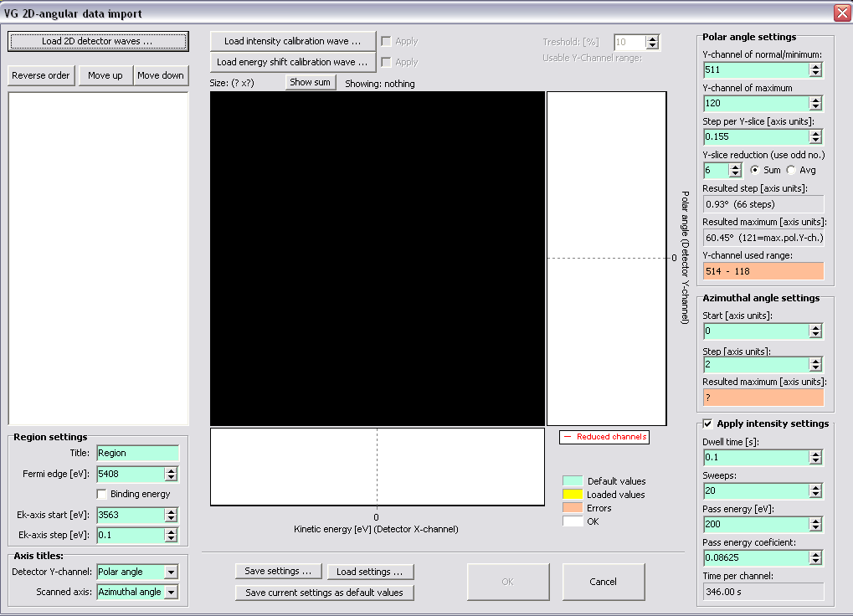This screenshot has height=616, width=853.
Task: Open Load energy shift calibration wave dialog
Action: (293, 62)
